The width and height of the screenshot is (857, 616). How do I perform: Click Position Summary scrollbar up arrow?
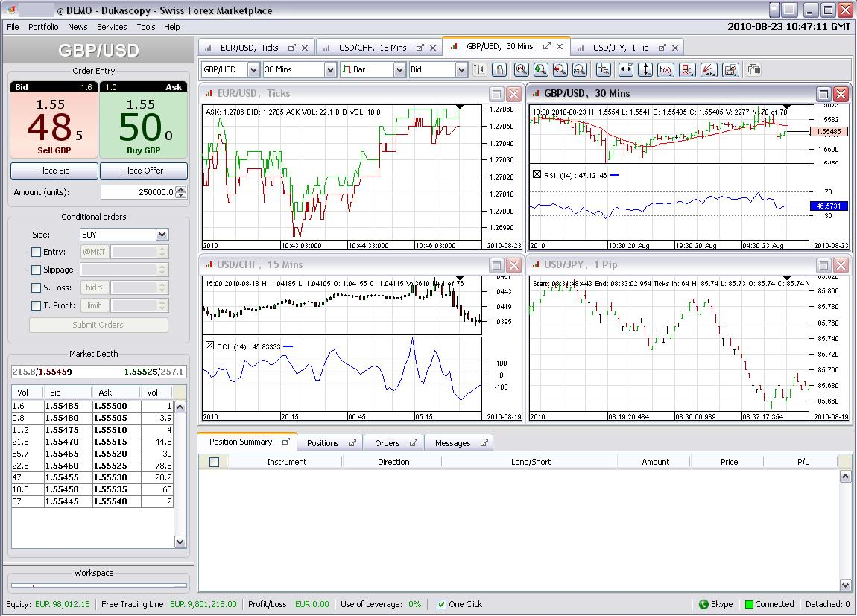click(x=845, y=476)
